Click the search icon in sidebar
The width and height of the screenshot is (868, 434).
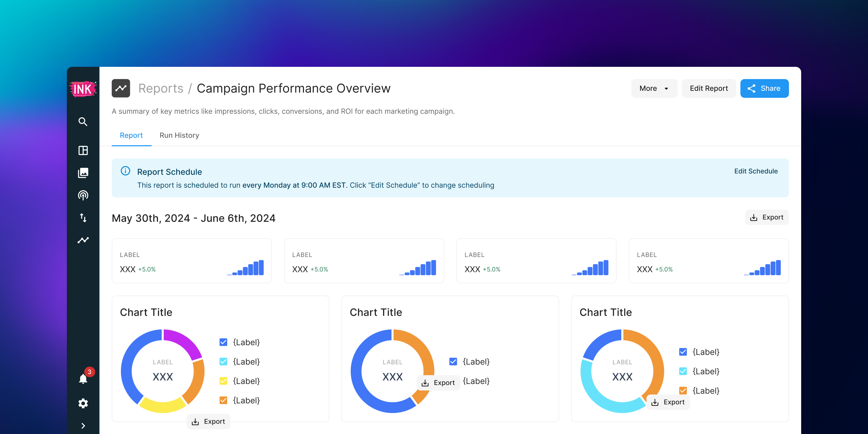pyautogui.click(x=83, y=122)
